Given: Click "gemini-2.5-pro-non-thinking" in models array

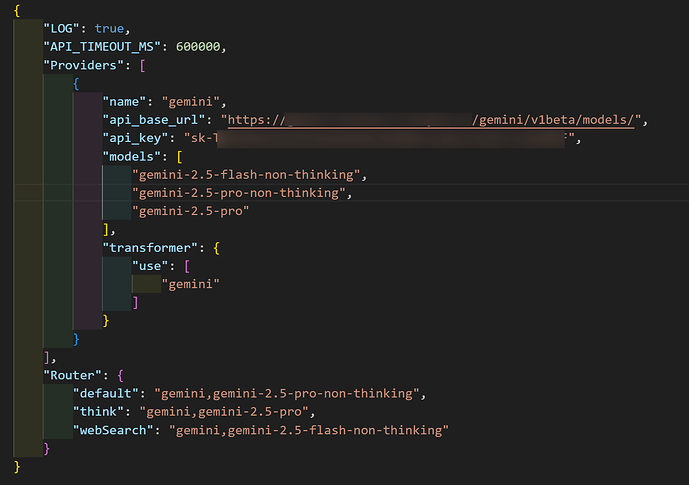Looking at the screenshot, I should (239, 193).
